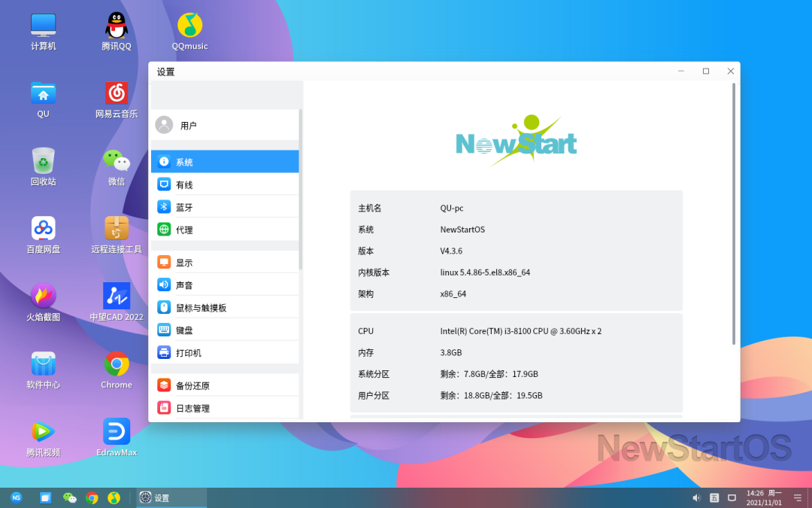
Task: Open the 显示 display settings
Action: (x=226, y=262)
